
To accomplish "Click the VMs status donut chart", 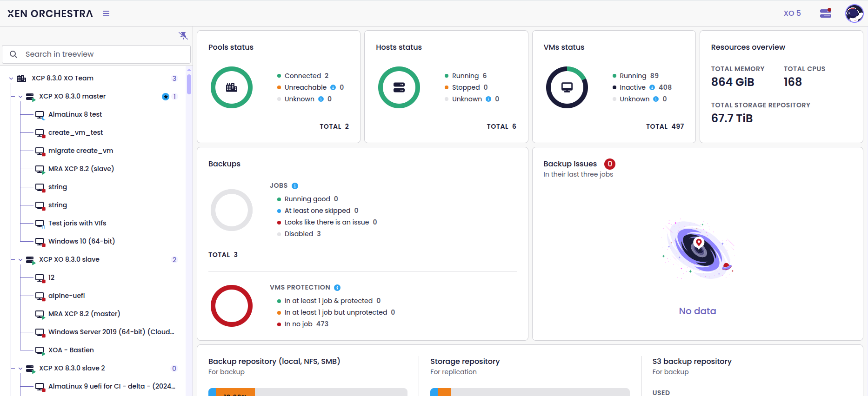I will (x=567, y=87).
